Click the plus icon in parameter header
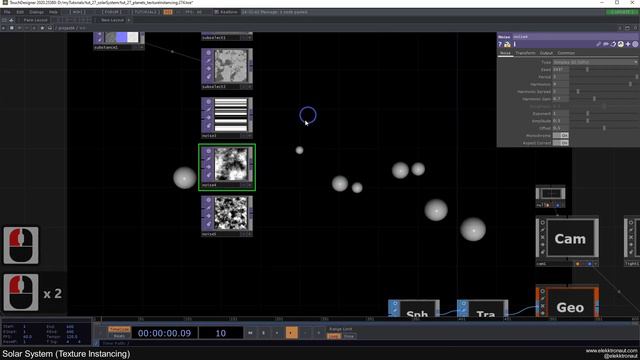The width and height of the screenshot is (640, 360). 628,44
